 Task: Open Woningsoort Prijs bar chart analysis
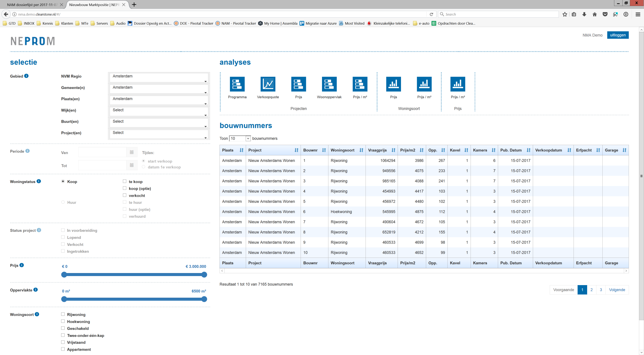pyautogui.click(x=393, y=84)
